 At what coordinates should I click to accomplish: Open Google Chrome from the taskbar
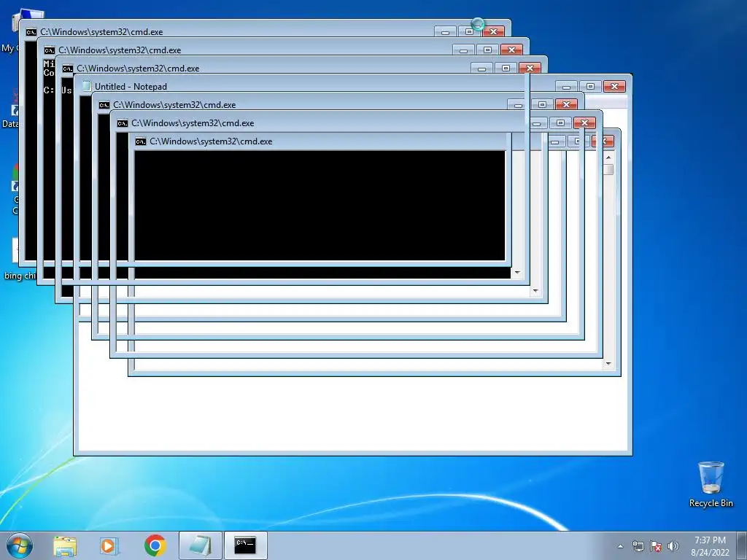tap(155, 545)
